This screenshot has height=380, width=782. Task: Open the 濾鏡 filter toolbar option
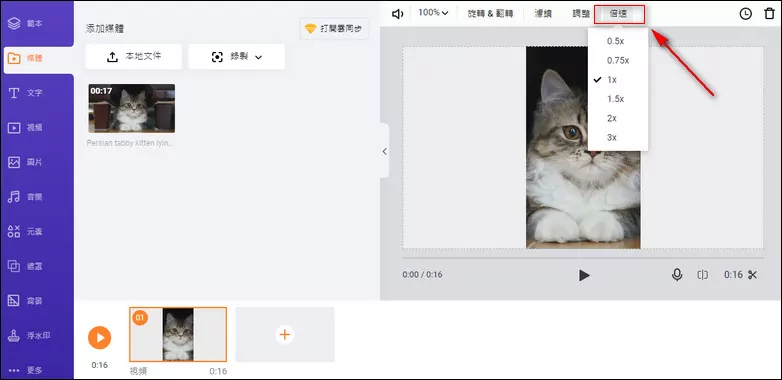pyautogui.click(x=543, y=13)
